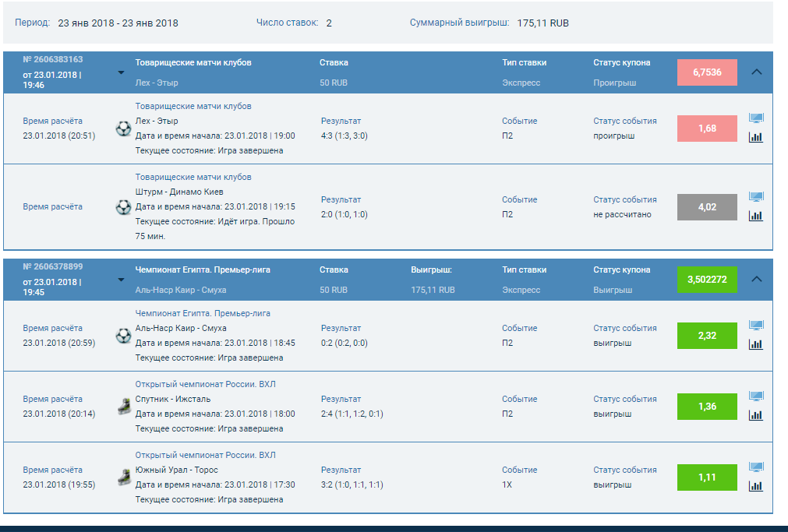Click hockey skate icon beside Спутник - Ижсталь
This screenshot has height=532, width=788.
pyautogui.click(x=123, y=407)
